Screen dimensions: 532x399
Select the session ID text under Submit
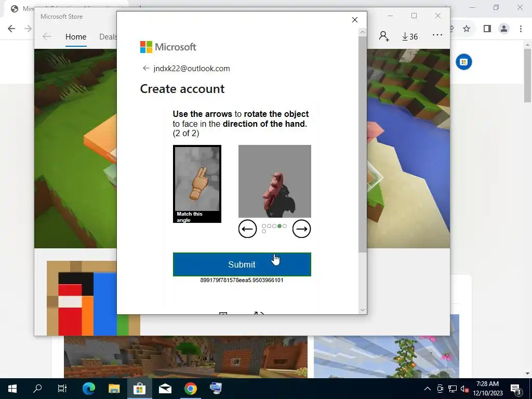[x=242, y=280]
